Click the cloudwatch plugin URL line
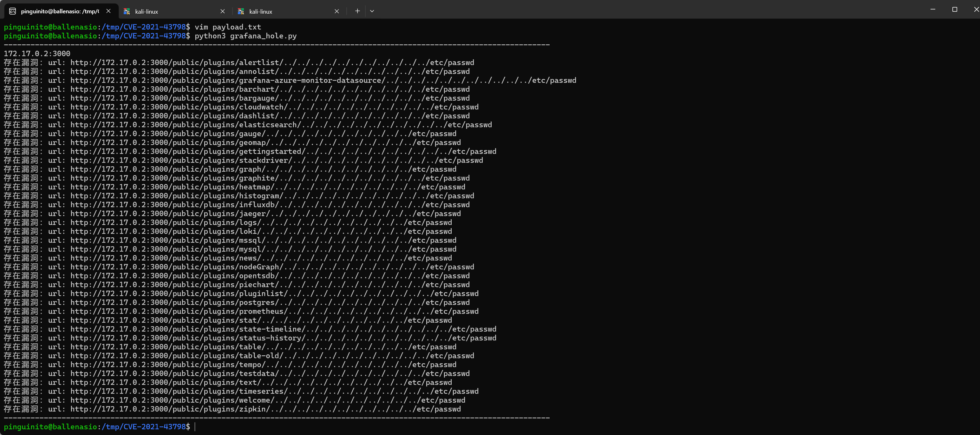The width and height of the screenshot is (980, 435). pyautogui.click(x=241, y=107)
